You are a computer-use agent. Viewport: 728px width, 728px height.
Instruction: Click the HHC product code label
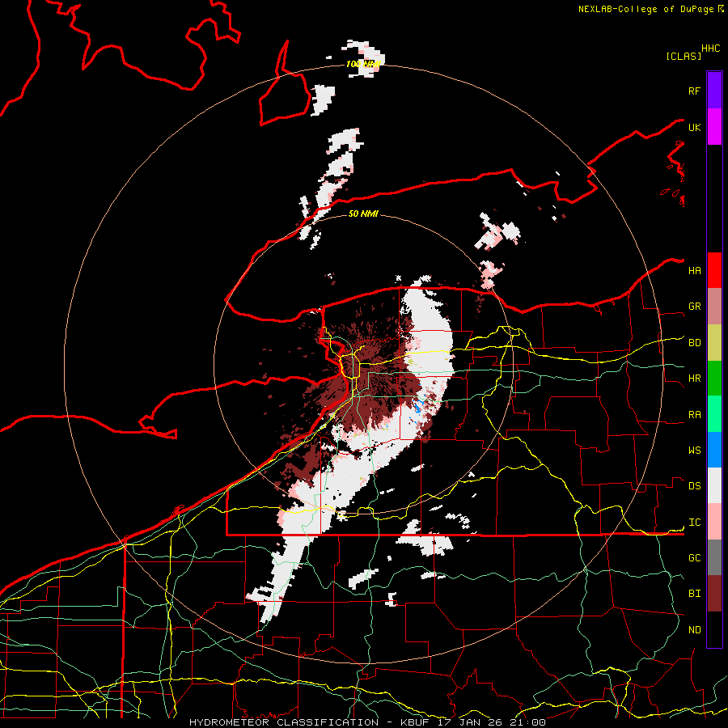tap(710, 49)
